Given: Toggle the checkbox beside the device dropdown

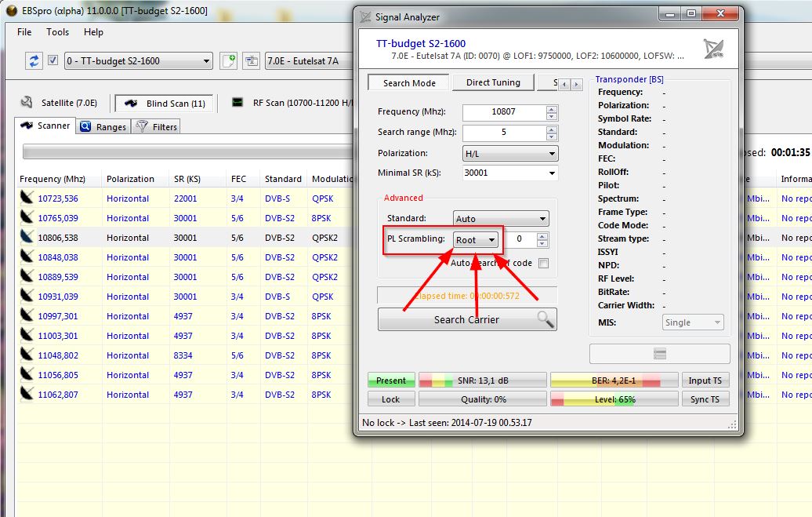Looking at the screenshot, I should point(53,60).
